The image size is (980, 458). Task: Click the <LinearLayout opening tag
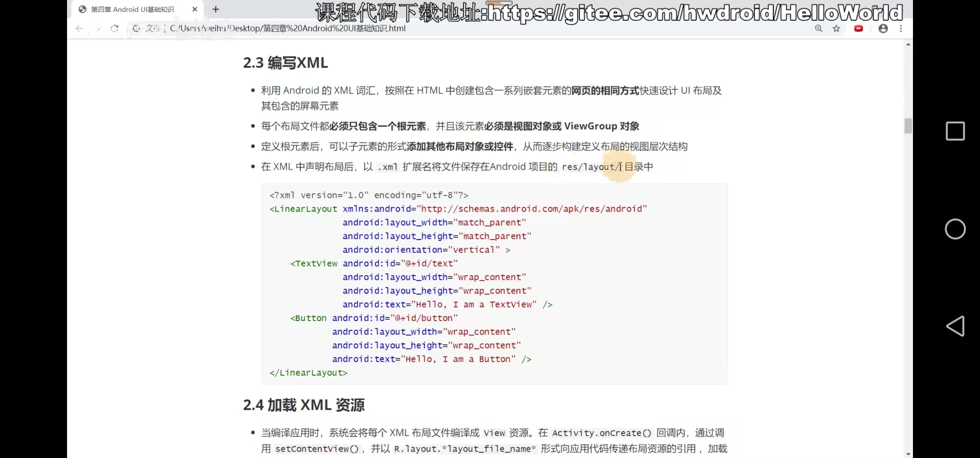click(x=303, y=209)
